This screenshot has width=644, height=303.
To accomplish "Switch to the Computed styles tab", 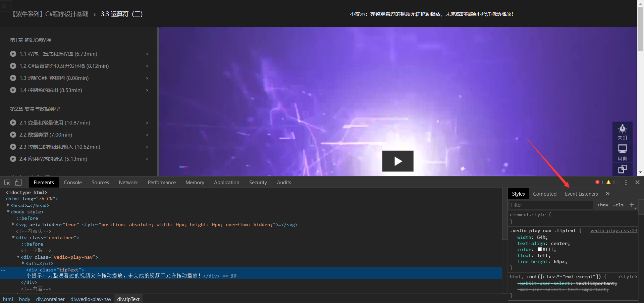I will 545,194.
